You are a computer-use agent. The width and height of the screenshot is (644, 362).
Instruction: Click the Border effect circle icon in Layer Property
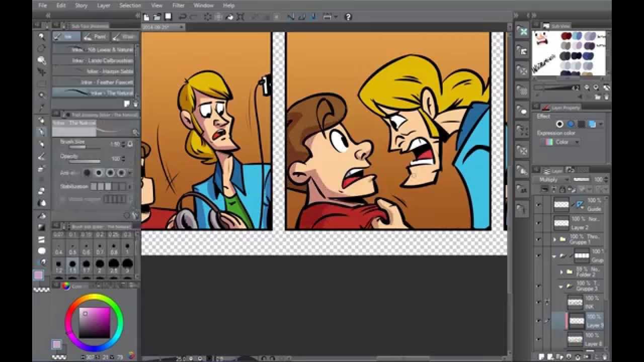tap(559, 124)
